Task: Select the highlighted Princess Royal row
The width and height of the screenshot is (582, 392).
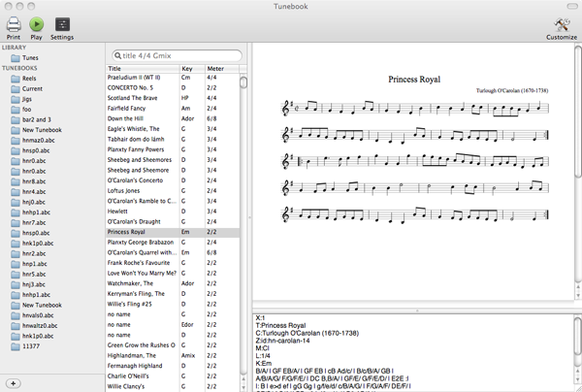Action: click(x=173, y=232)
